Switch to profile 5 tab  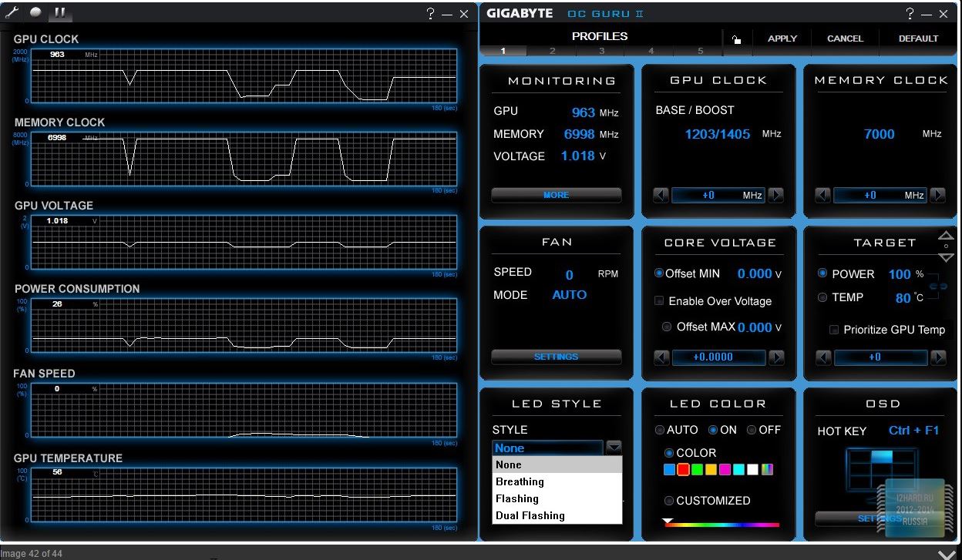pyautogui.click(x=700, y=51)
